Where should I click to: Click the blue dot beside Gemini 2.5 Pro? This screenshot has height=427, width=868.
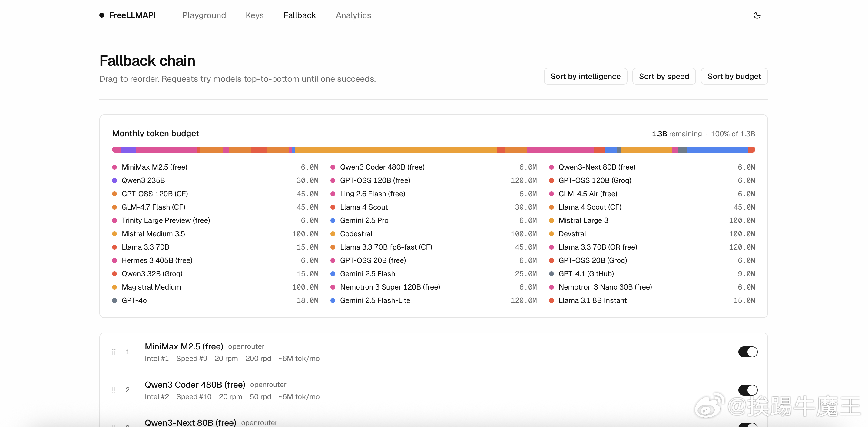point(333,220)
